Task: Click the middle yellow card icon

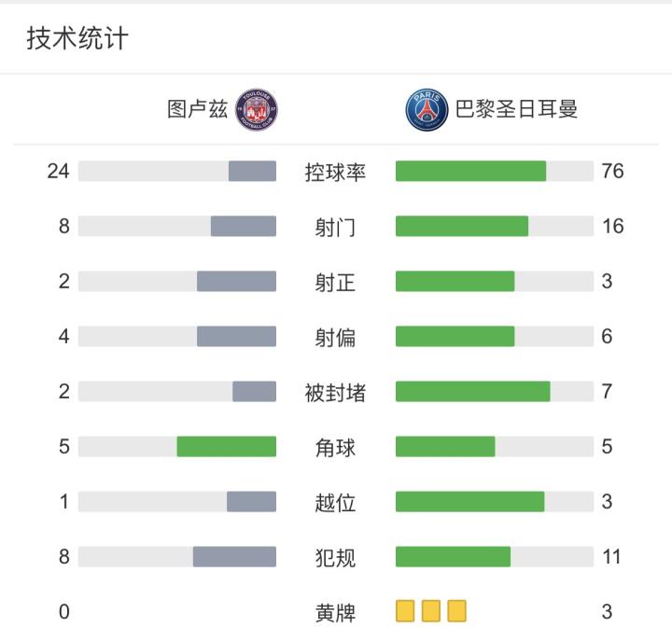Action: coord(430,612)
